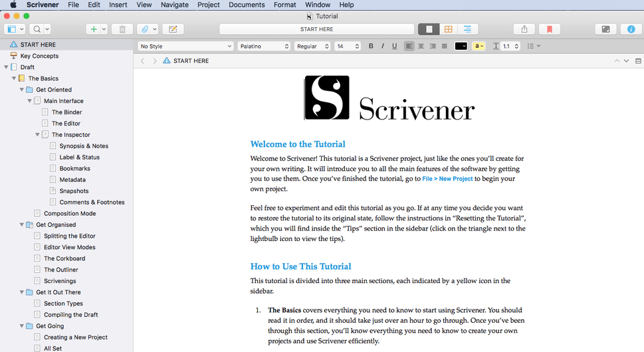This screenshot has width=644, height=352.
Task: Click the green plus Add button
Action: (93, 29)
